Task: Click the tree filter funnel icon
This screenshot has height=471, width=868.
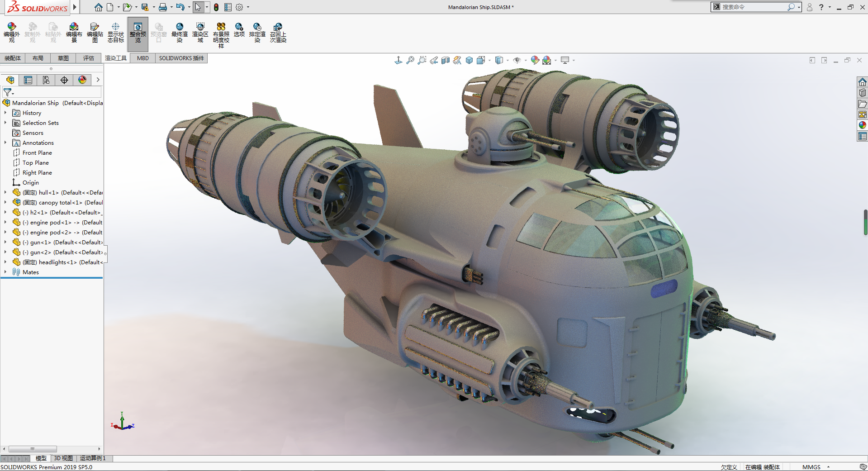Action: [8, 92]
